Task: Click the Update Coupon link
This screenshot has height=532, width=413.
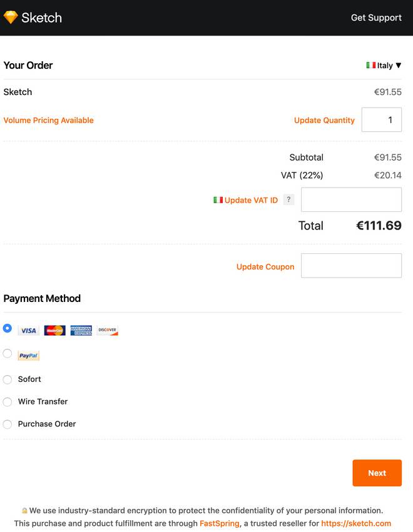Action: [x=265, y=267]
